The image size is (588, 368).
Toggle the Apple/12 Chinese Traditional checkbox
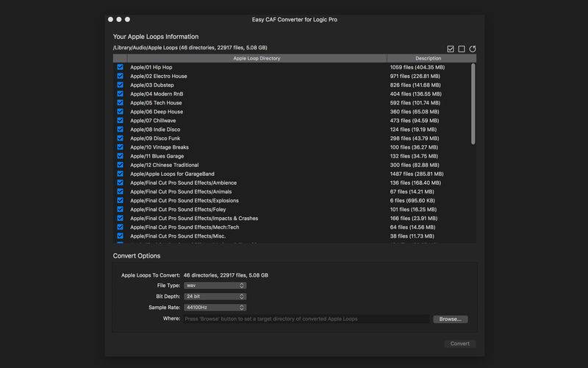[x=120, y=165]
